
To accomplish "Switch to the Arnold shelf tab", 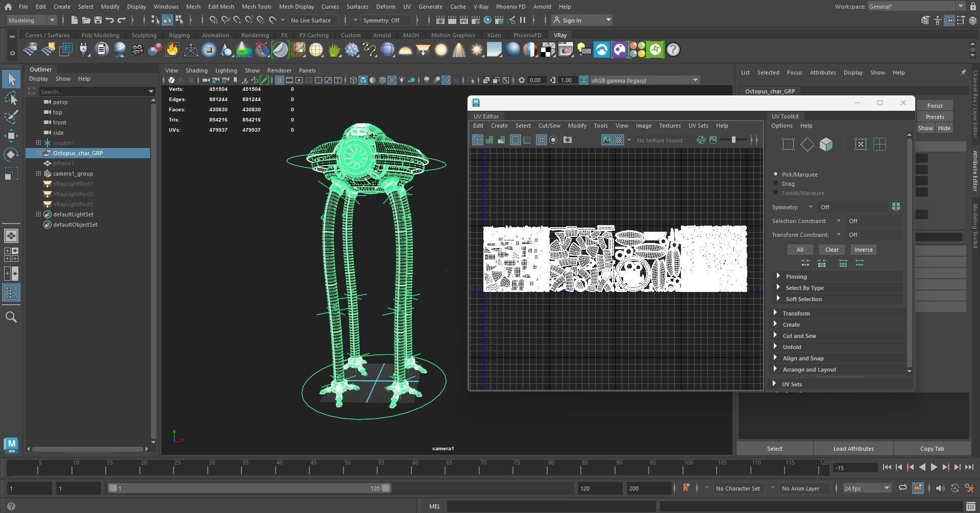I will coord(382,35).
